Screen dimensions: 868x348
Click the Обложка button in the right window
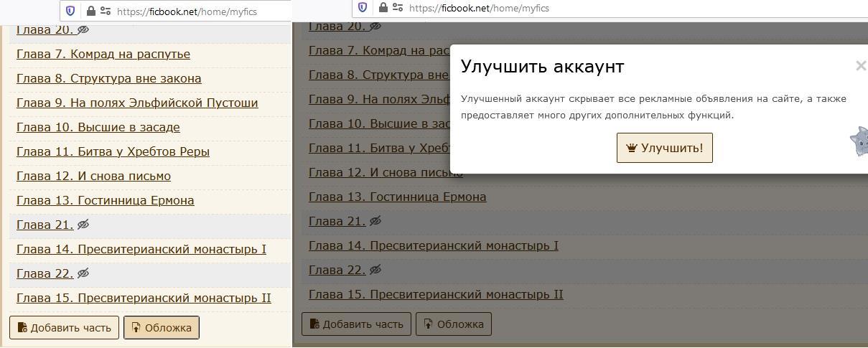tap(454, 324)
